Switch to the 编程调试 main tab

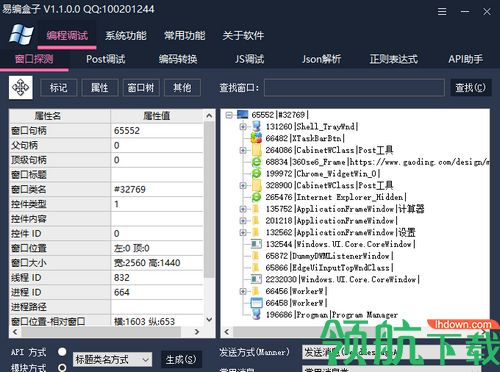pos(67,35)
